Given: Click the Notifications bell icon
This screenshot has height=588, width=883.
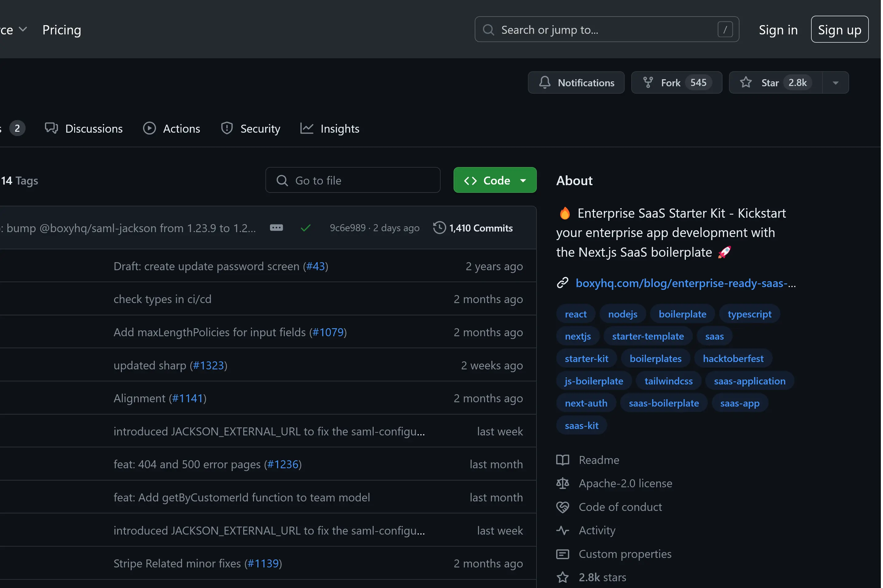Looking at the screenshot, I should coord(545,83).
